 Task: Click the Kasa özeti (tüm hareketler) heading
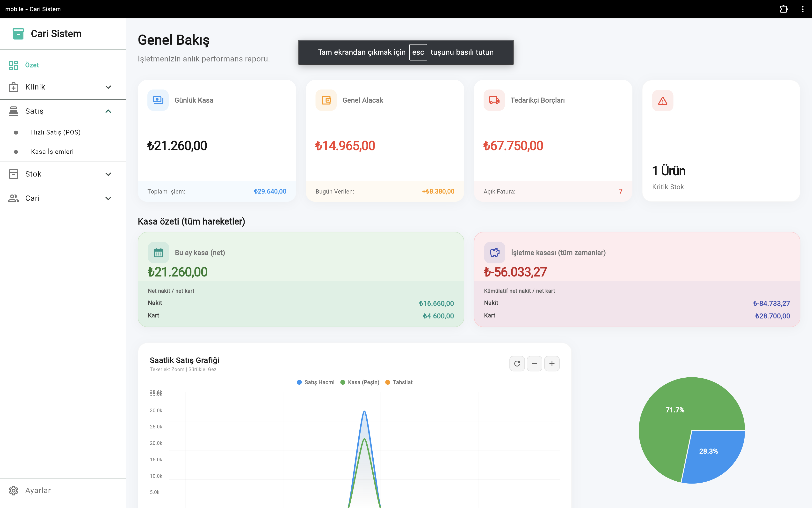click(x=192, y=221)
